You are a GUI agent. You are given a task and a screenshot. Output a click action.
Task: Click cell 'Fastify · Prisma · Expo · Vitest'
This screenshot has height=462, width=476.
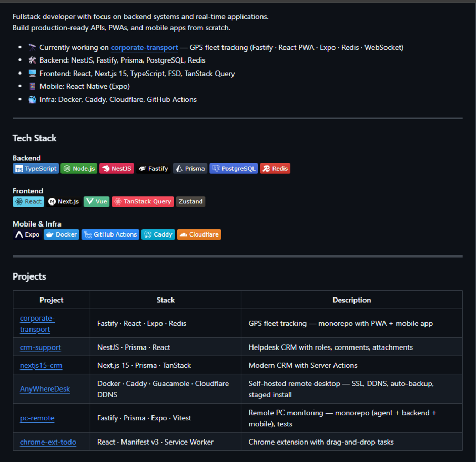[x=166, y=418]
